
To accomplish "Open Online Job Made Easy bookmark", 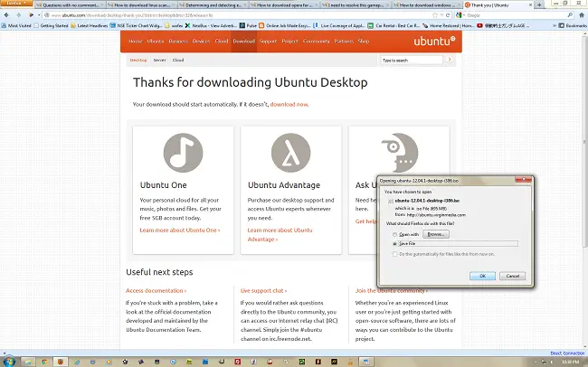I will point(285,25).
